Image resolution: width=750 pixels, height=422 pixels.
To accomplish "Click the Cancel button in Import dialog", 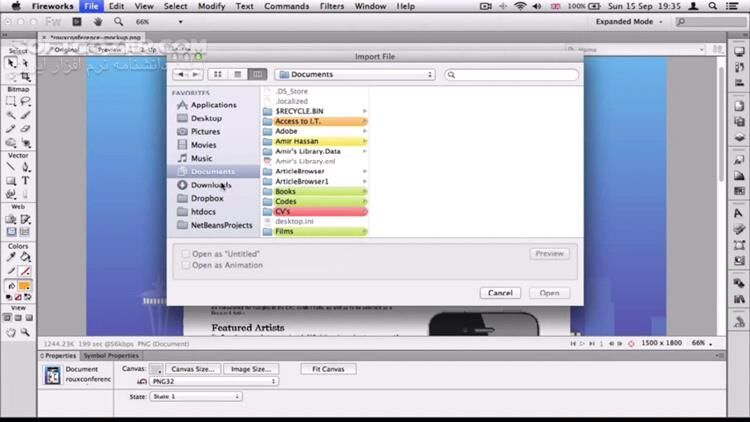I will click(x=499, y=293).
